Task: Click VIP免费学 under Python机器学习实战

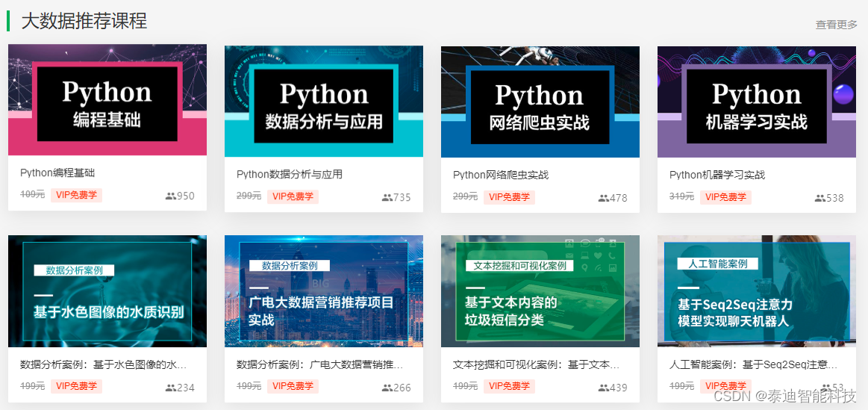Action: click(x=725, y=197)
